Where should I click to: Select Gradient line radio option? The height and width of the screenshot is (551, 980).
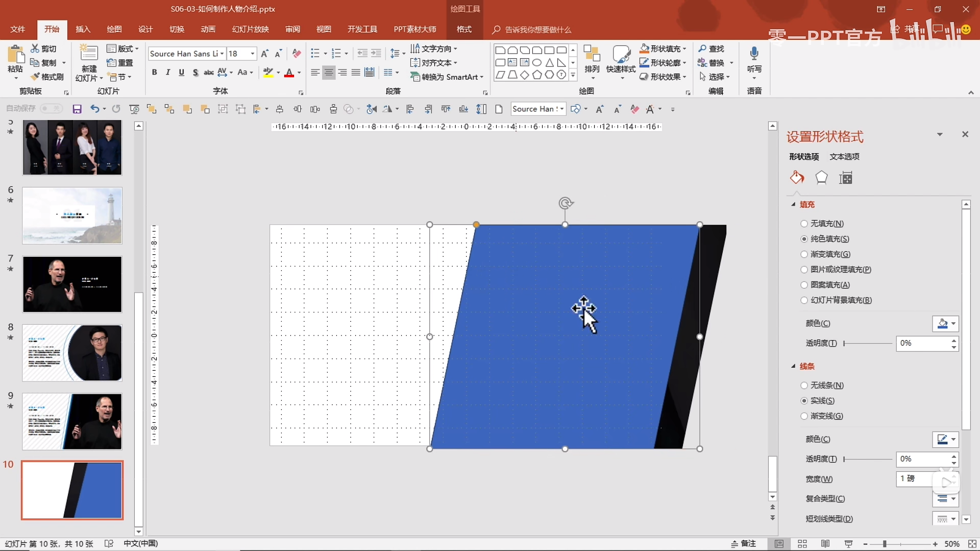804,416
